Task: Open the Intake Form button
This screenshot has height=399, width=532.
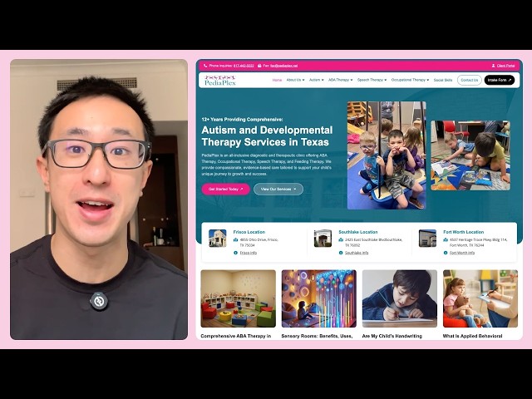Action: [499, 80]
